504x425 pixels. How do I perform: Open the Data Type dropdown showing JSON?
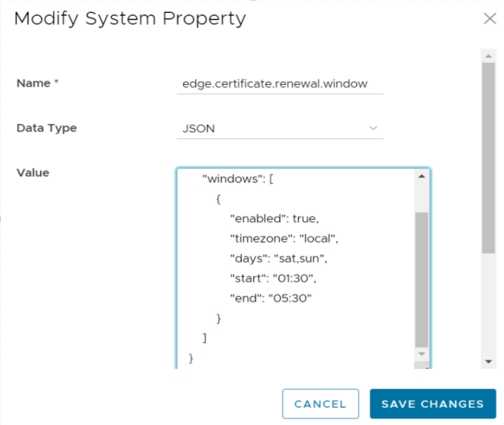click(279, 129)
